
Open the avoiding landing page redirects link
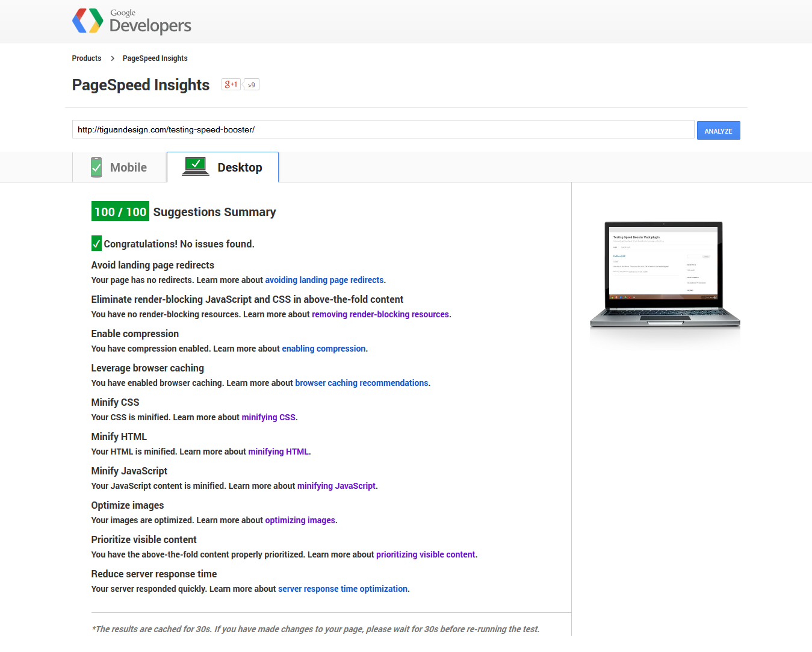[x=324, y=280]
